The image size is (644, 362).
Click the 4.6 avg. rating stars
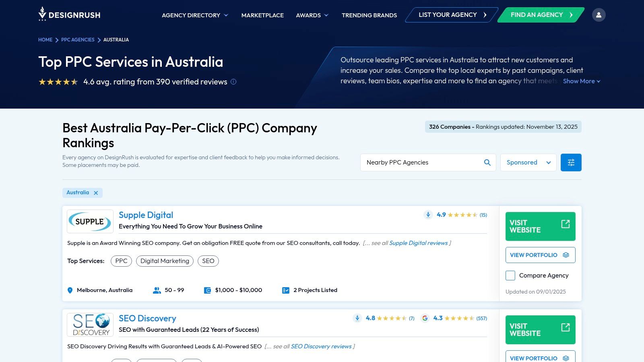coord(58,82)
